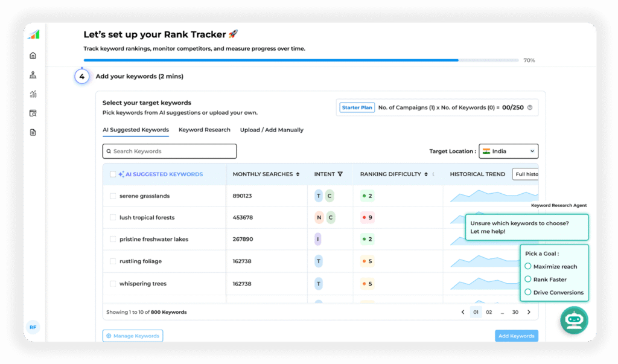The width and height of the screenshot is (618, 364).
Task: Tick the checkbox for serene grasslands
Action: [113, 196]
